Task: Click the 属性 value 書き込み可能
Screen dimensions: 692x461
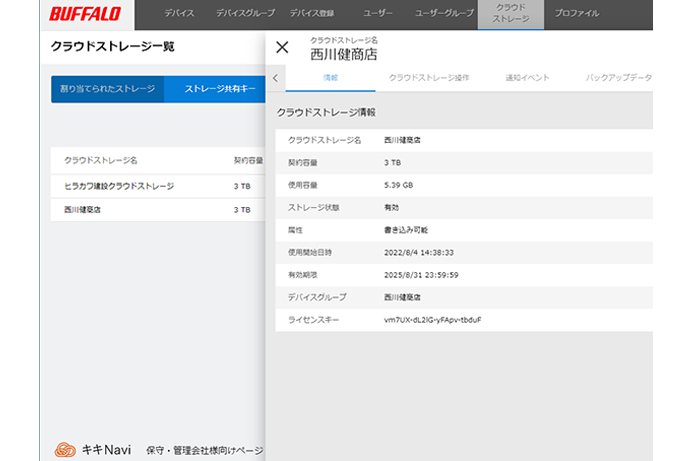Action: (406, 230)
